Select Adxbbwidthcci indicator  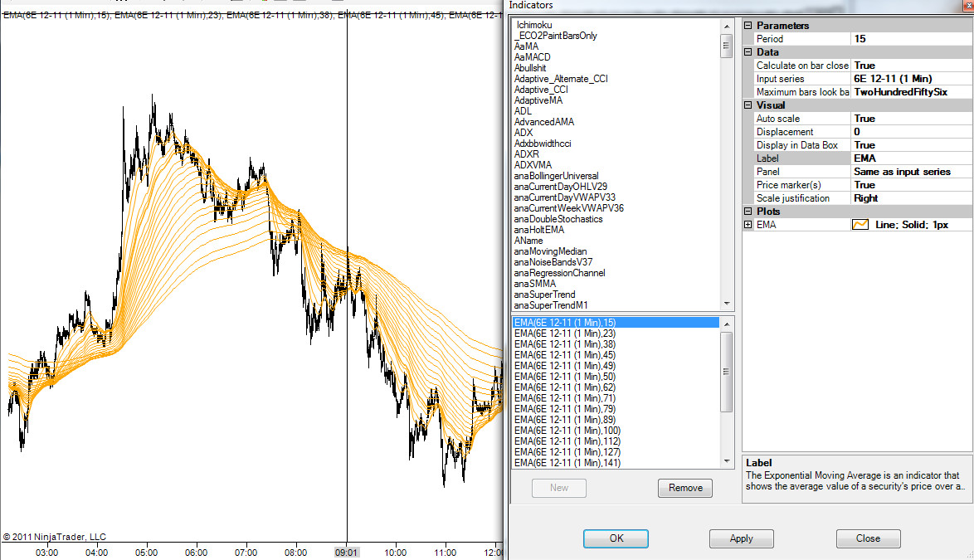543,144
